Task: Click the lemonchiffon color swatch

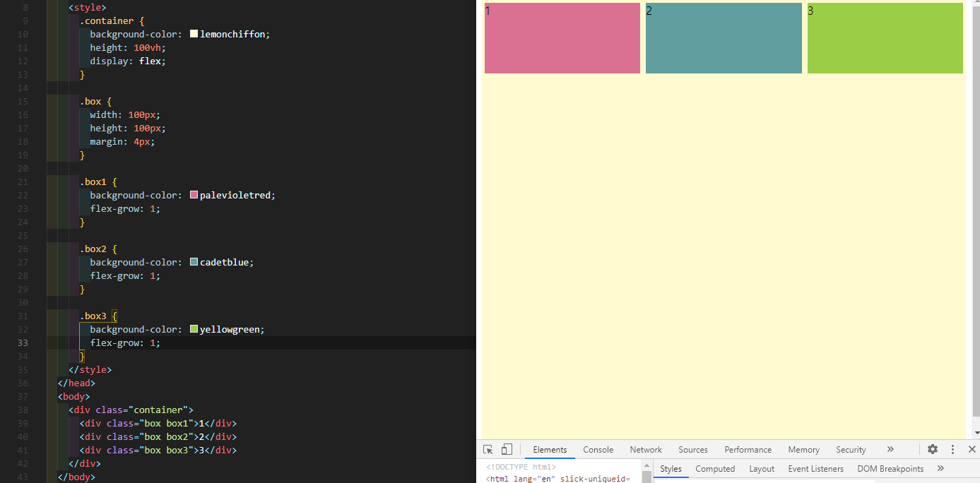Action: point(194,34)
